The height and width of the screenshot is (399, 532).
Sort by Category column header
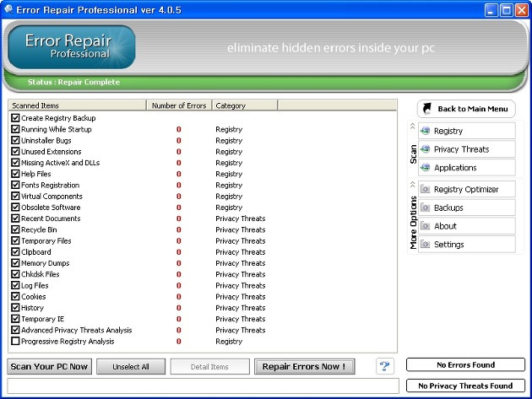245,105
